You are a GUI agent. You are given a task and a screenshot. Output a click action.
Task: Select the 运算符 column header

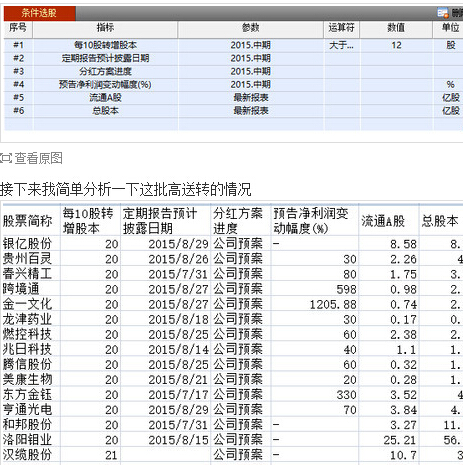[x=341, y=28]
